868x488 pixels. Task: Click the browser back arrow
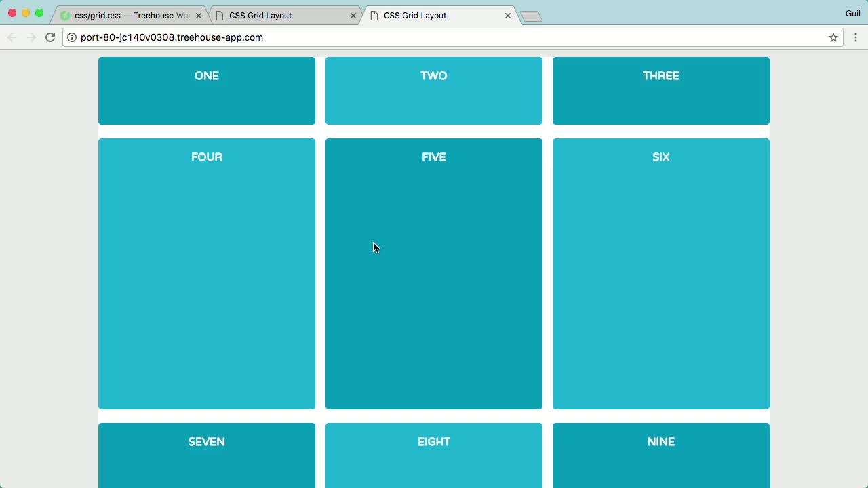[12, 37]
